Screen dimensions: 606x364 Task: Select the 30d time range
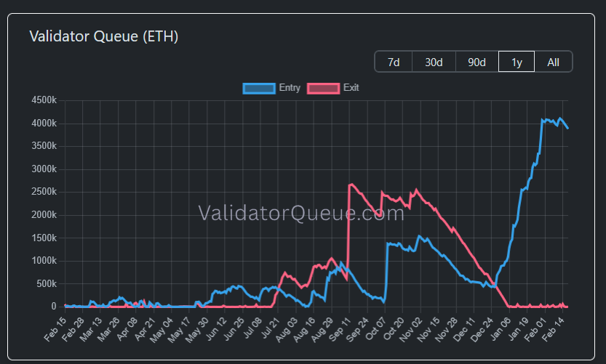[x=434, y=62]
